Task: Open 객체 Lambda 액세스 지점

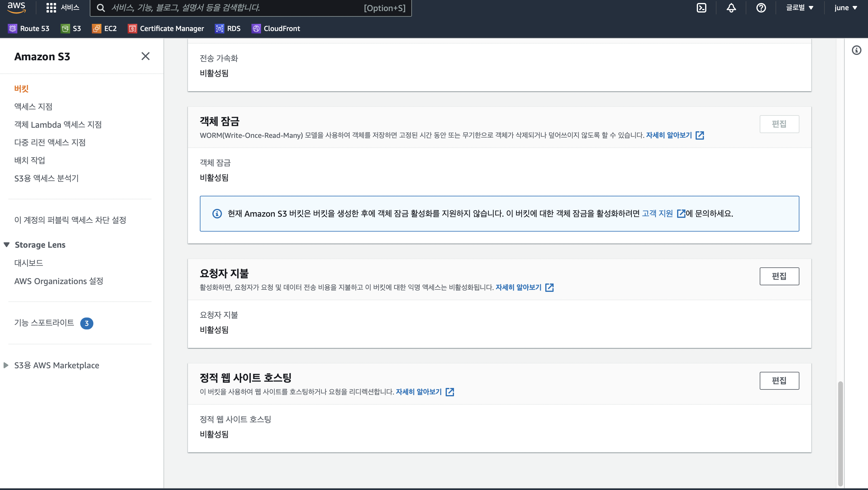Action: point(58,124)
